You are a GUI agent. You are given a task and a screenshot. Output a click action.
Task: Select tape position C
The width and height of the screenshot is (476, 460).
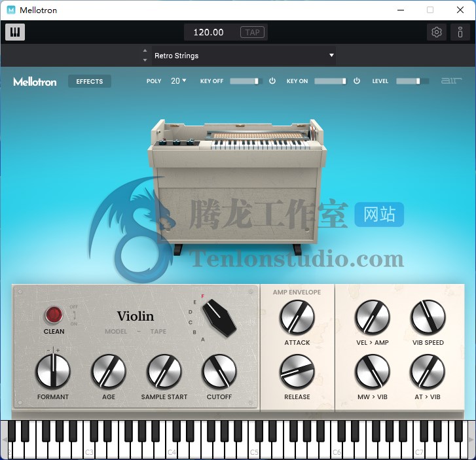pyautogui.click(x=191, y=322)
